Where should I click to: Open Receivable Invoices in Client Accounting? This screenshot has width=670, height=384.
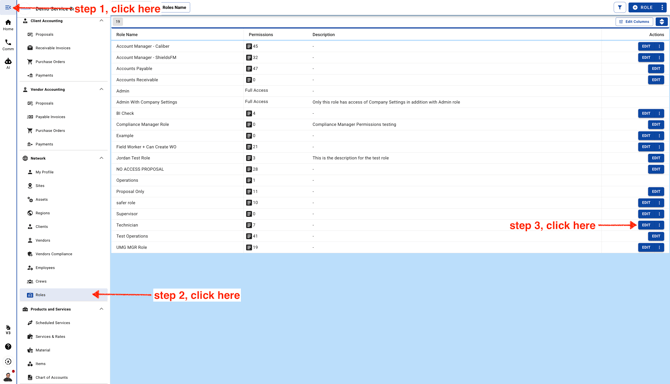[x=53, y=48]
